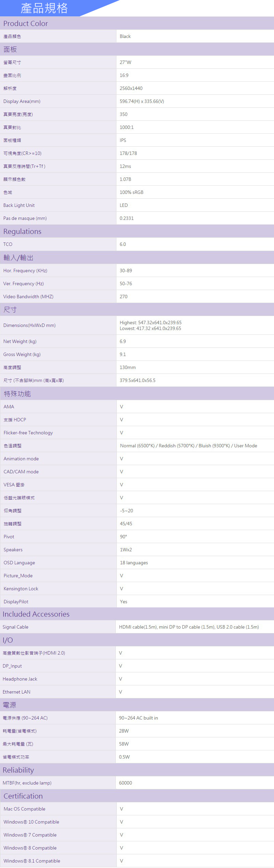Select the Product Color section header
Viewport: 274px width, 868px height.
pos(26,23)
